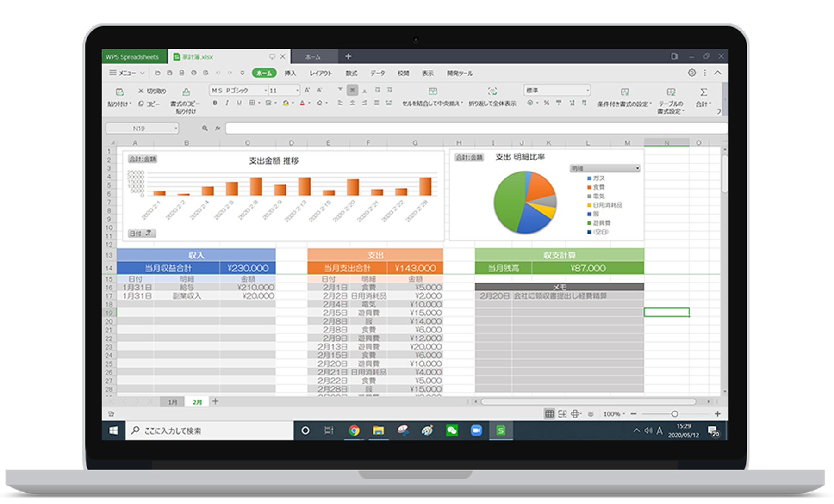The image size is (834, 504).
Task: Click the Conditional Formatting icon
Action: click(x=625, y=92)
